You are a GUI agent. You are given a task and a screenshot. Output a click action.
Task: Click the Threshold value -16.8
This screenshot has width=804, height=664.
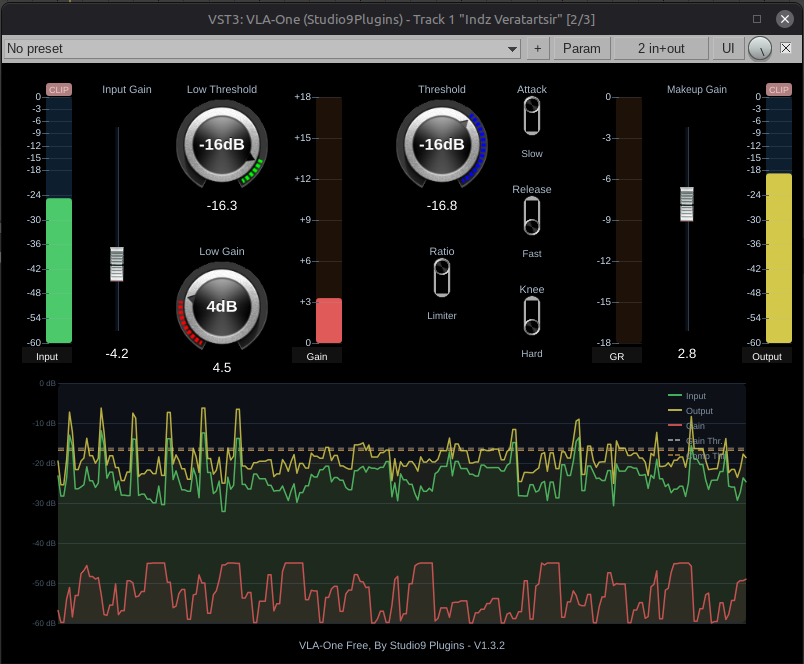point(441,206)
